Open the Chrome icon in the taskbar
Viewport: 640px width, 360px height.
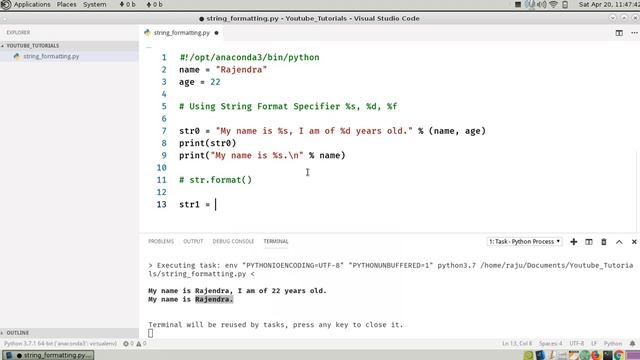click(x=618, y=355)
